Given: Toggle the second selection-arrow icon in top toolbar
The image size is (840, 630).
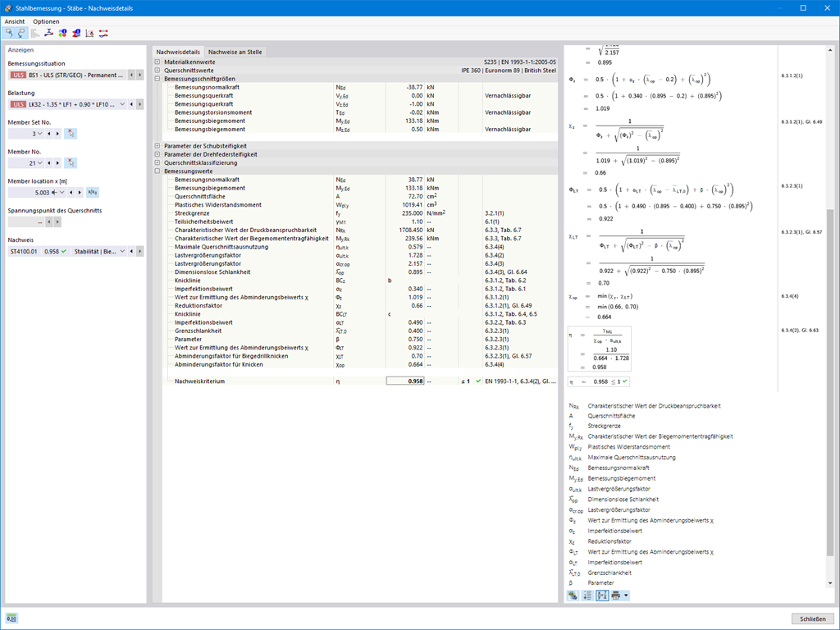Looking at the screenshot, I should 21,33.
